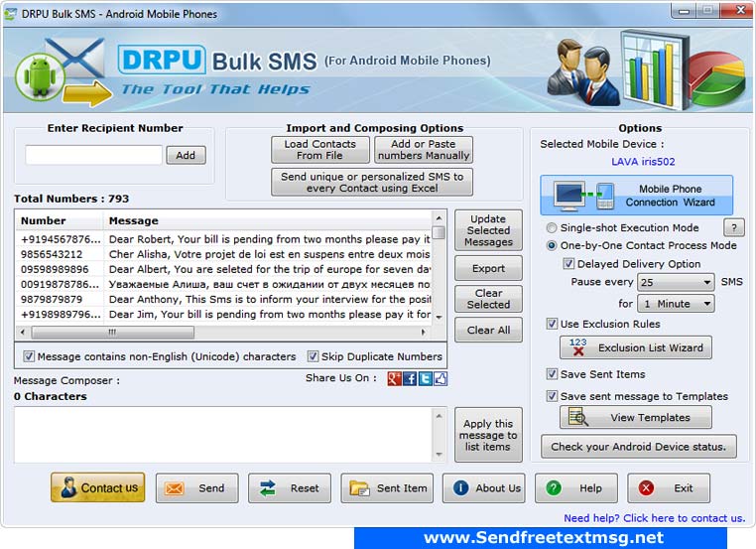This screenshot has height=549, width=756.
Task: Click the Number column header
Action: [x=60, y=221]
